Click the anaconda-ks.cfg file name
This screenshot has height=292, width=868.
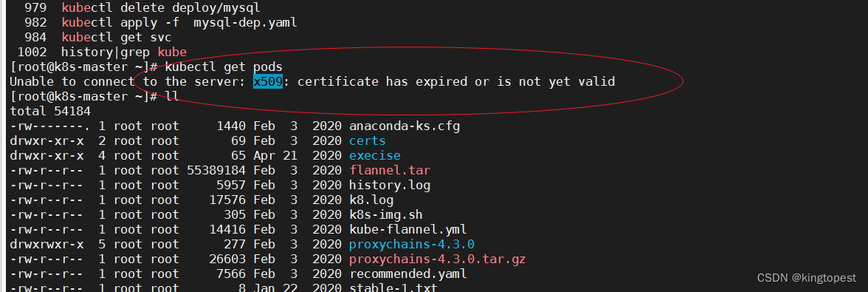(x=404, y=126)
